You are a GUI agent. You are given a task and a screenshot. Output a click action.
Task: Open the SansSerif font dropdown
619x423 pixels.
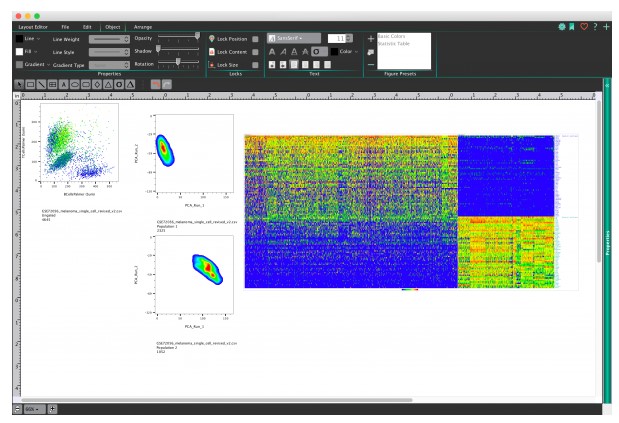[x=294, y=38]
